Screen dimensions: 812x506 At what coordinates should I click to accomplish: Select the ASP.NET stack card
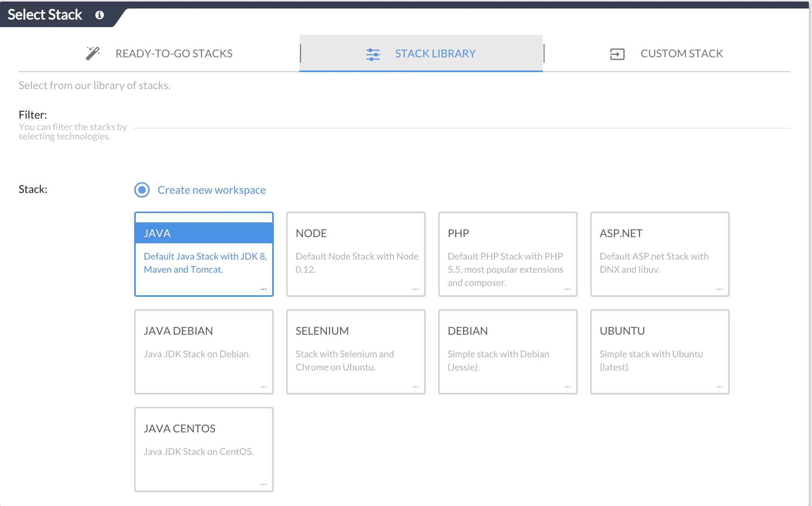click(x=660, y=254)
